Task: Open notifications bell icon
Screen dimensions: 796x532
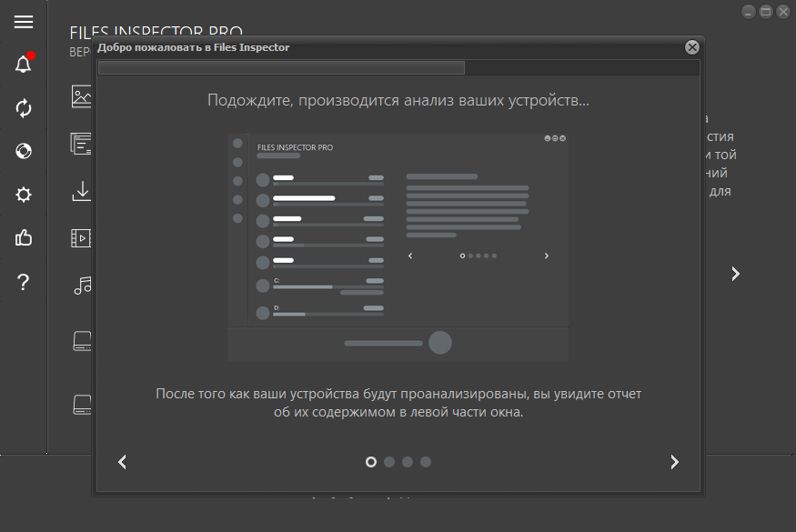Action: pos(24,64)
